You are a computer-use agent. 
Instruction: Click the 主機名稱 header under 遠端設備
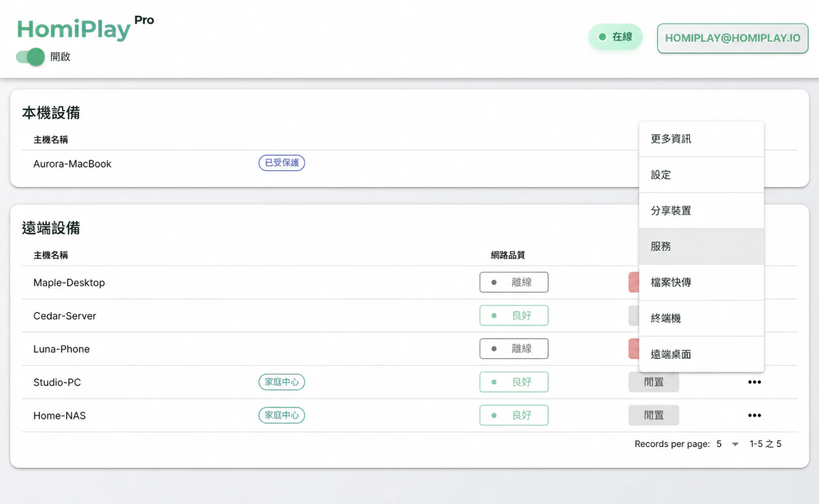click(51, 255)
